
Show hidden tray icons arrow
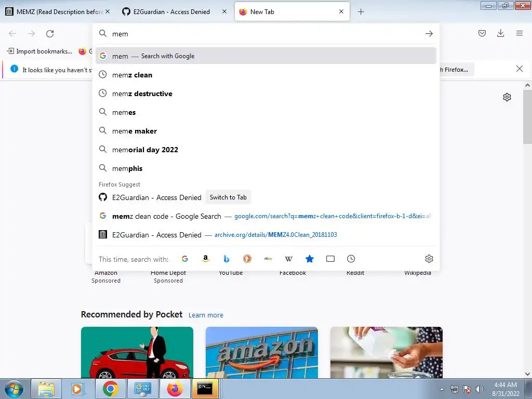(x=442, y=389)
